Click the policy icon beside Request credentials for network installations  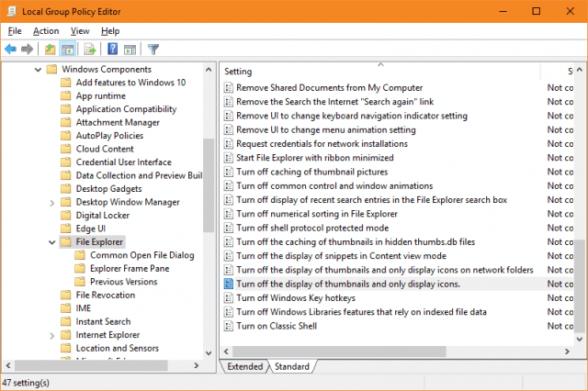[x=229, y=144]
